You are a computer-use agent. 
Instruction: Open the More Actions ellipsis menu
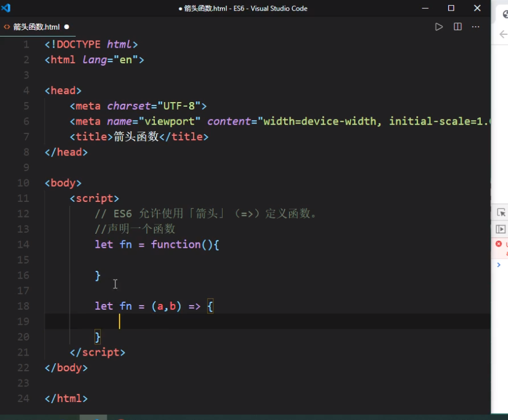click(476, 27)
